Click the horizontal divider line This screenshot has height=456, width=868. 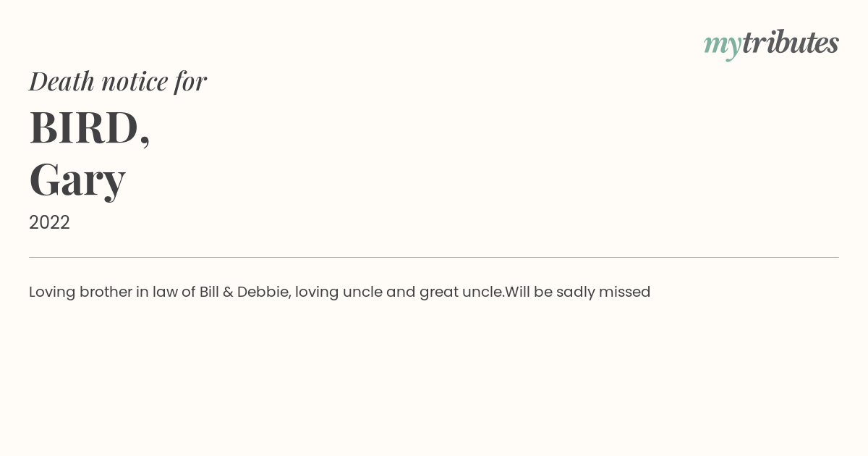point(434,257)
